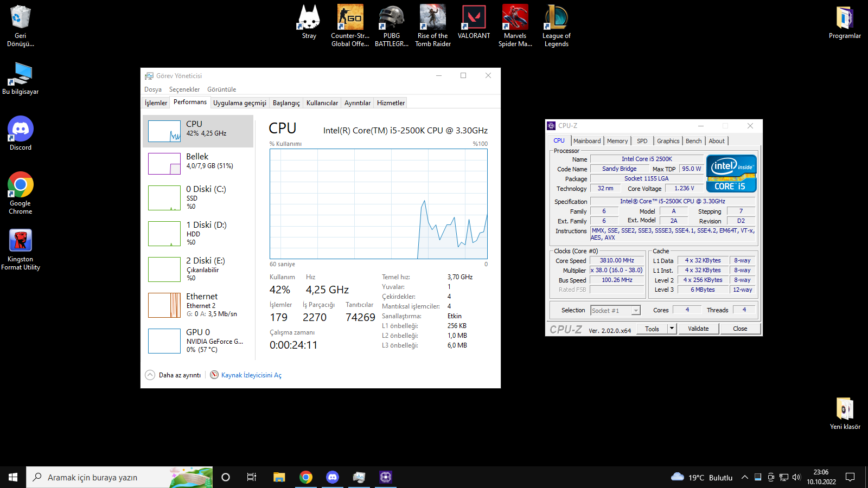Open the clock showing 23:06
868x488 pixels.
821,477
